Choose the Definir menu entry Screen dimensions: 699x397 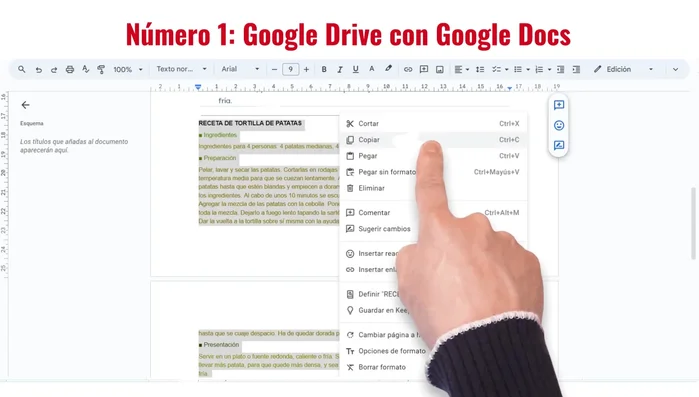(433, 294)
